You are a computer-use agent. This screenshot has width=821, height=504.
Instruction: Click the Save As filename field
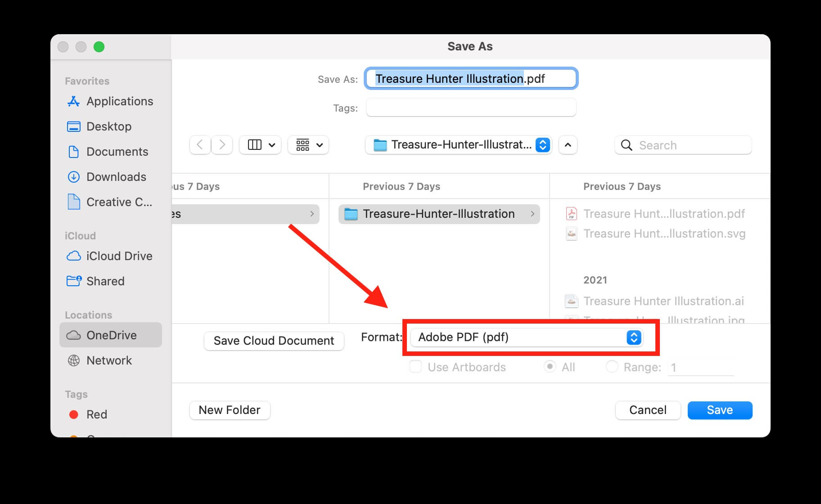point(470,78)
